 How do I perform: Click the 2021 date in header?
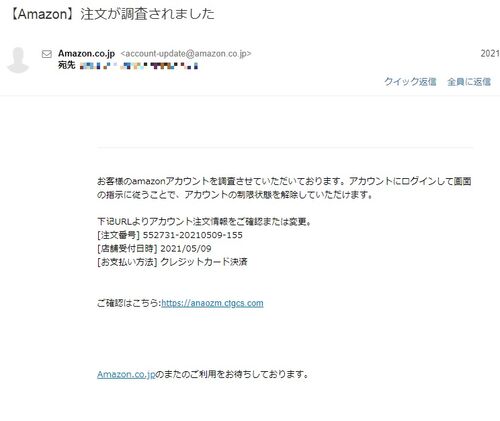coord(490,53)
